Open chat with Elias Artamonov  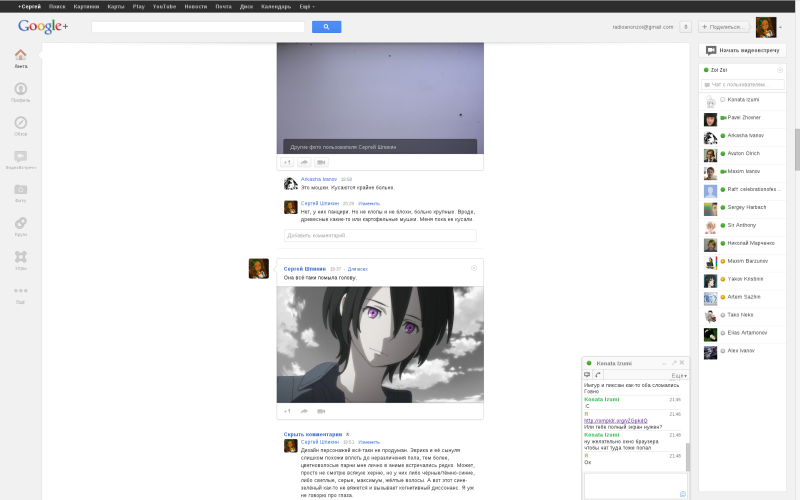[742, 333]
